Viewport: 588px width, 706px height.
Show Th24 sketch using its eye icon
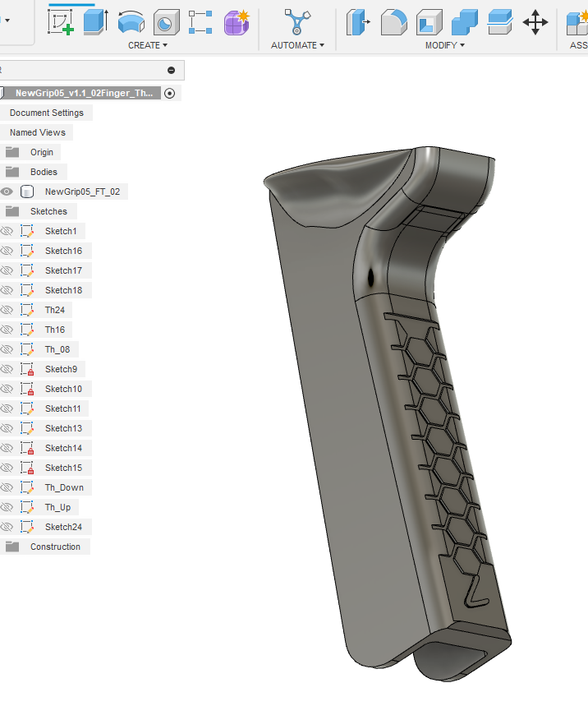coord(7,310)
